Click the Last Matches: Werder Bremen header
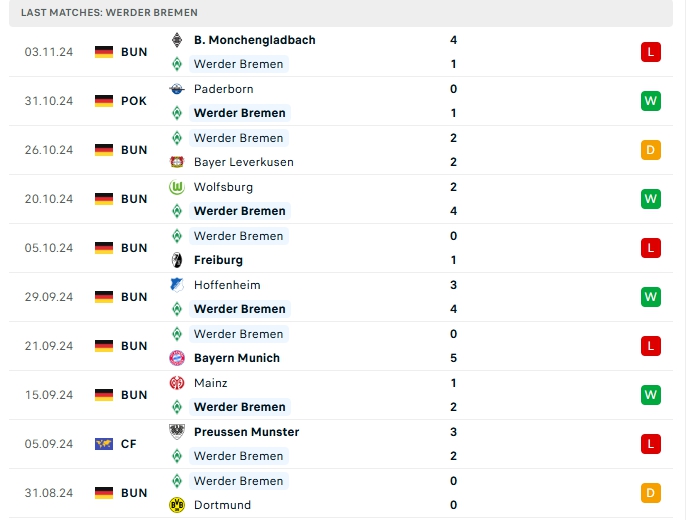The image size is (686, 520). (109, 12)
